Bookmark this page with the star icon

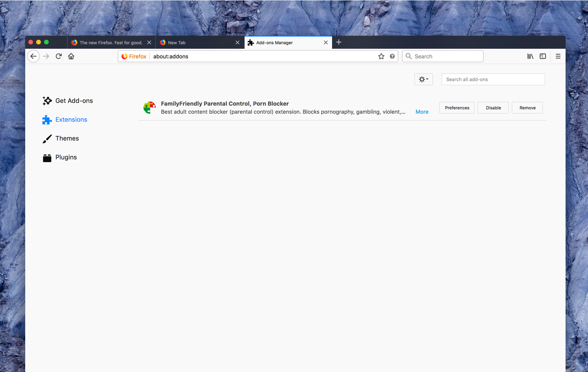(x=381, y=56)
